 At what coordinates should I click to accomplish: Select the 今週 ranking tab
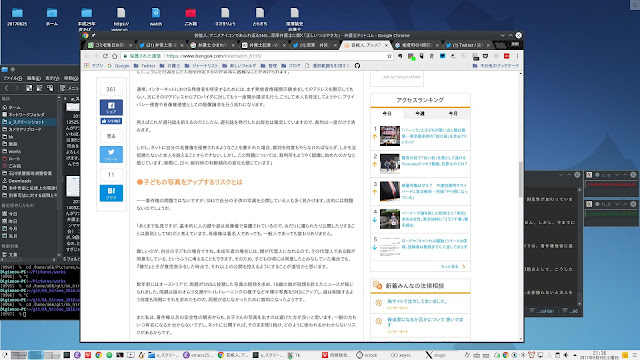click(420, 113)
